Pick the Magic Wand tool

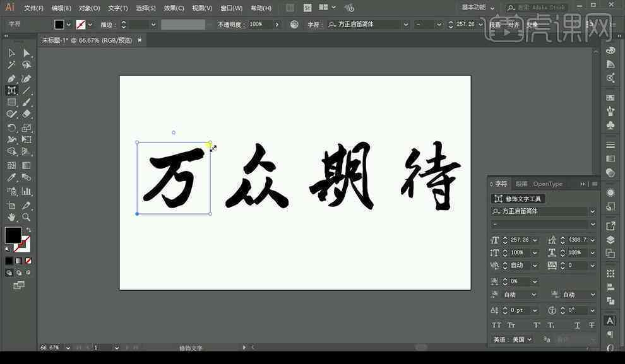pyautogui.click(x=11, y=64)
